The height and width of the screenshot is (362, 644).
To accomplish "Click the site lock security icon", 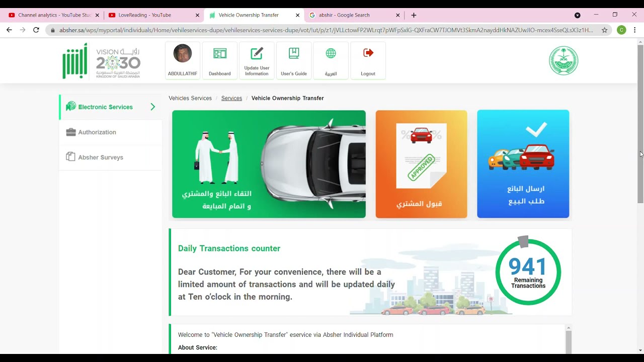I will 52,30.
